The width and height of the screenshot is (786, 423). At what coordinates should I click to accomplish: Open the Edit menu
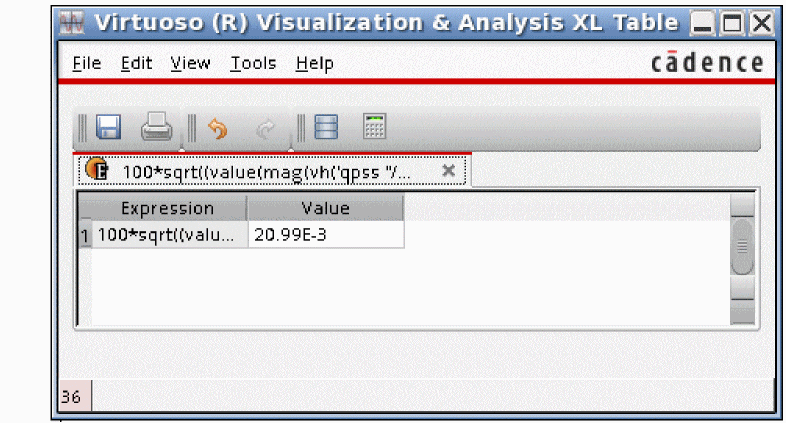click(x=136, y=64)
